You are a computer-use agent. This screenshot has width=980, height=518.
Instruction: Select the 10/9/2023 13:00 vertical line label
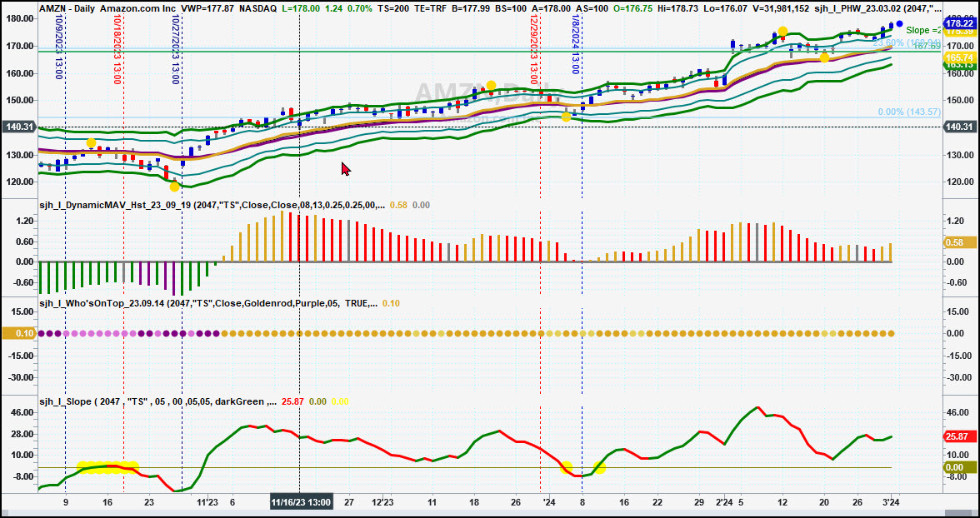pos(58,47)
